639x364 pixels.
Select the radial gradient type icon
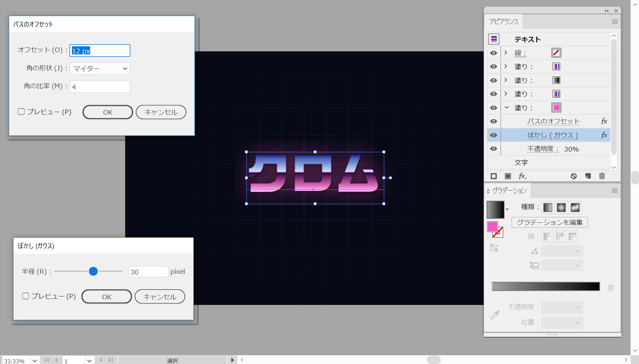click(x=561, y=208)
